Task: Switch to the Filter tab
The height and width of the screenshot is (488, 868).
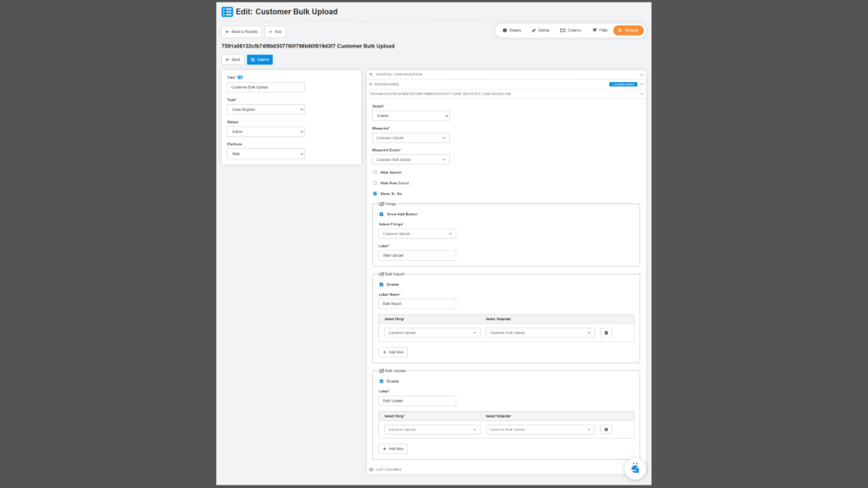Action: (x=599, y=30)
